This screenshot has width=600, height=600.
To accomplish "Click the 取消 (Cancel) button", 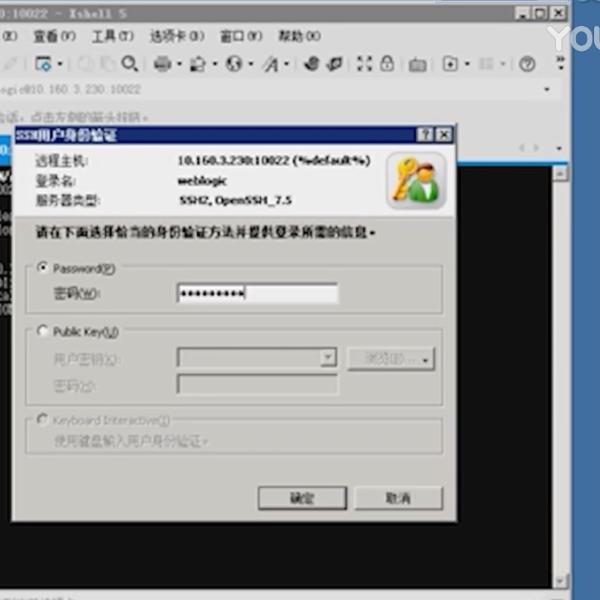I will click(x=398, y=497).
